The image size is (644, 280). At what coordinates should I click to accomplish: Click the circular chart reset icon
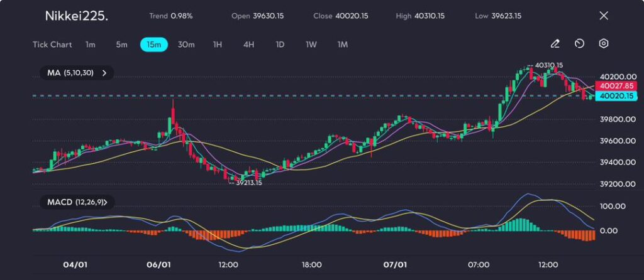tap(579, 44)
